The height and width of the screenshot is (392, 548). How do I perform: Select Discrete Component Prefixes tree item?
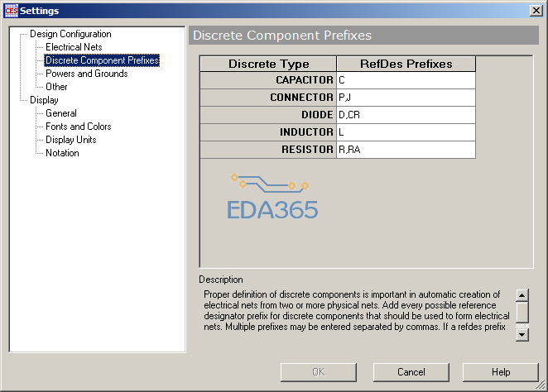102,60
